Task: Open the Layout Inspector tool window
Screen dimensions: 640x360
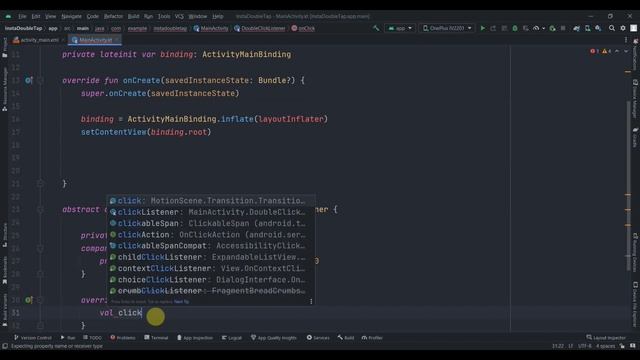Action: 606,338
